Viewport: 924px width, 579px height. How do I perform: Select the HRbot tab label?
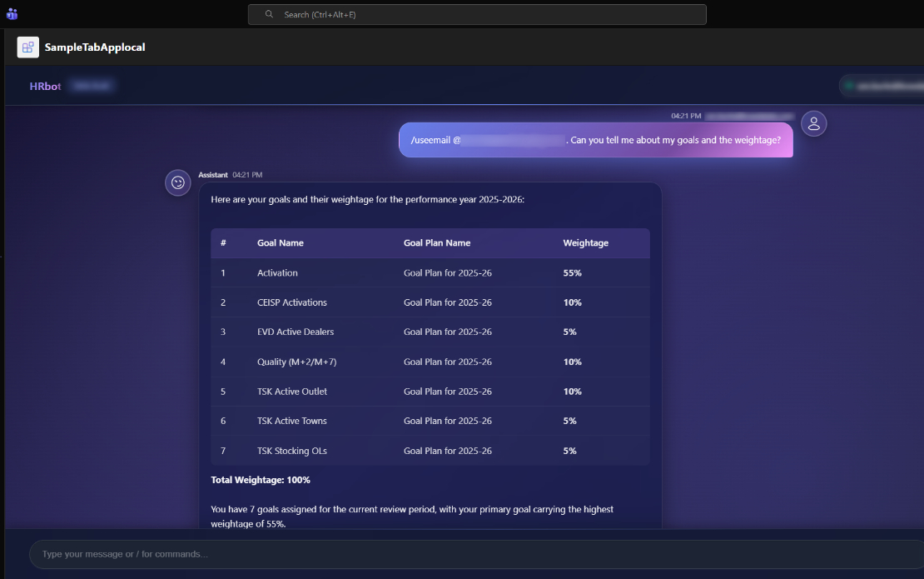[x=46, y=86]
